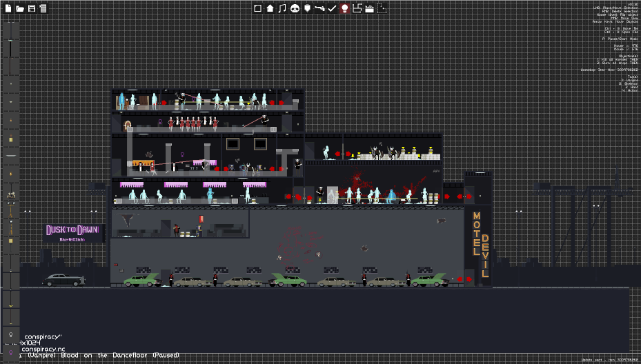The image size is (641, 364).
Task: Pick the white lightbulb palette item
Action: [x=10, y=334]
